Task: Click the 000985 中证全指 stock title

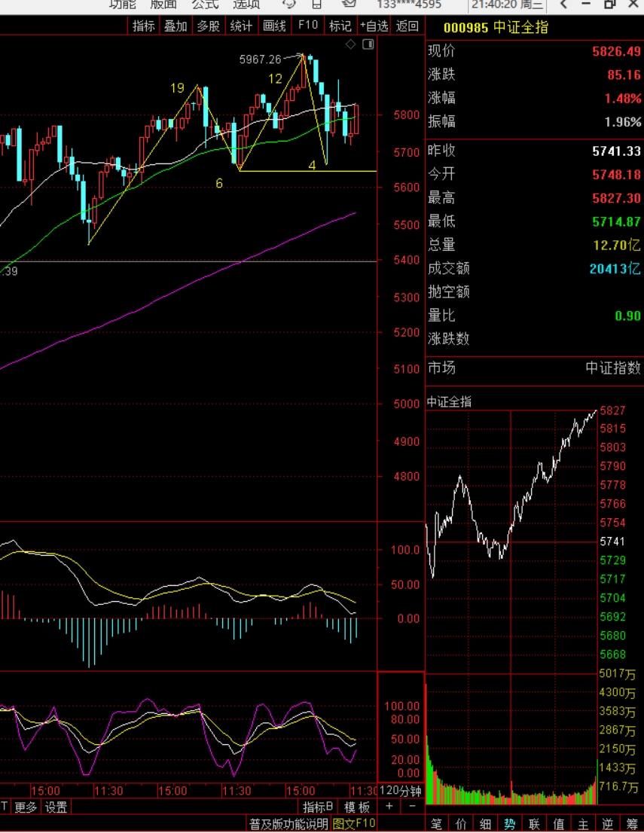Action: 496,28
